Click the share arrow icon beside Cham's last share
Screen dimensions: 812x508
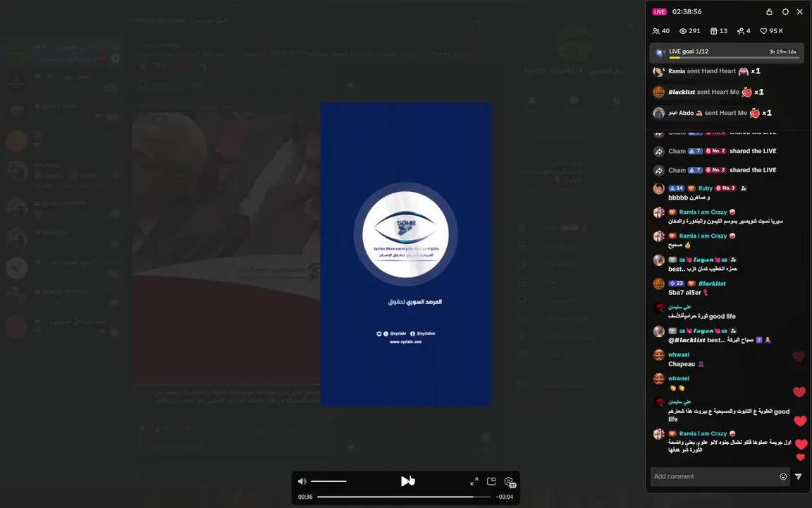pyautogui.click(x=659, y=171)
